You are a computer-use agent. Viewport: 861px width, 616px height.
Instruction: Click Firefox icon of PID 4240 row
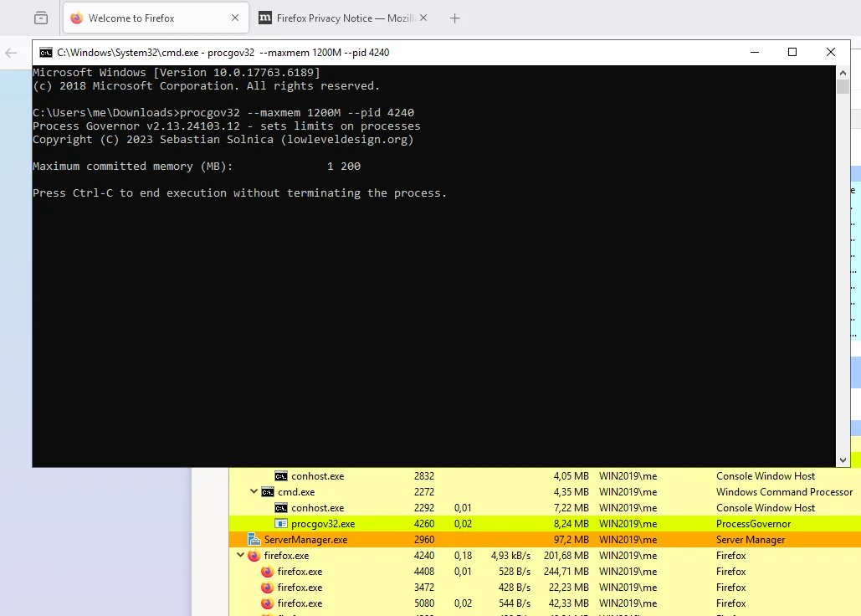[x=254, y=556]
